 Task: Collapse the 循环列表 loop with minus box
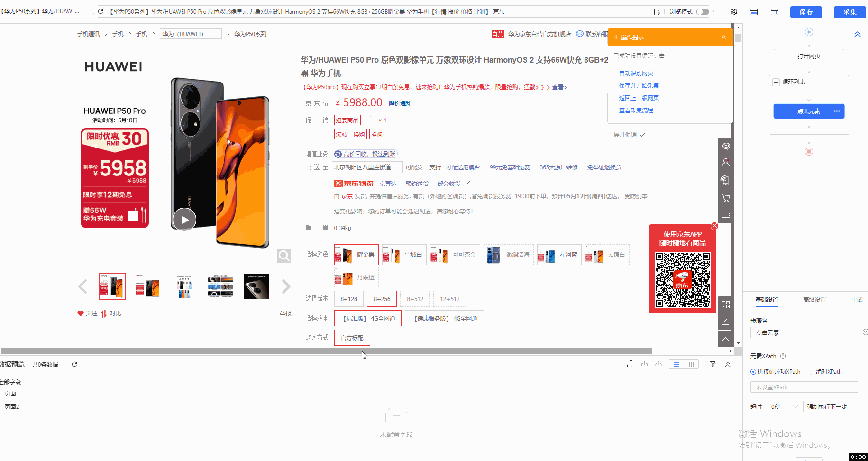point(776,82)
